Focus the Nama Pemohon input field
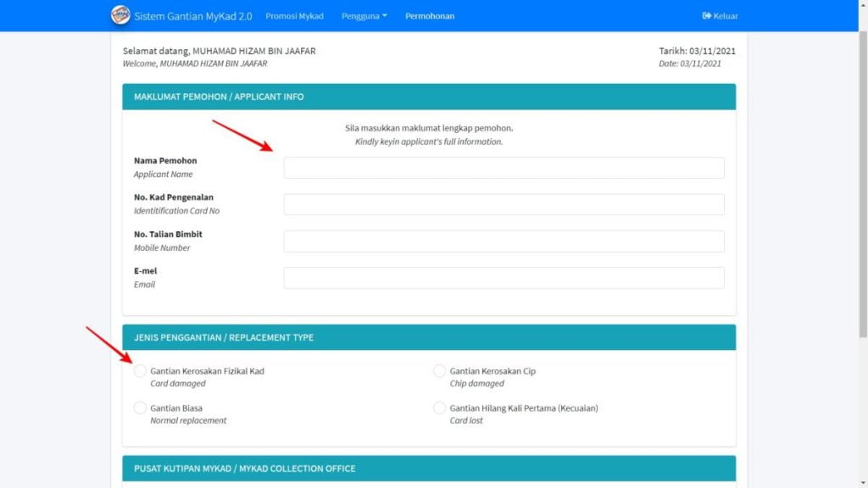 coord(504,168)
